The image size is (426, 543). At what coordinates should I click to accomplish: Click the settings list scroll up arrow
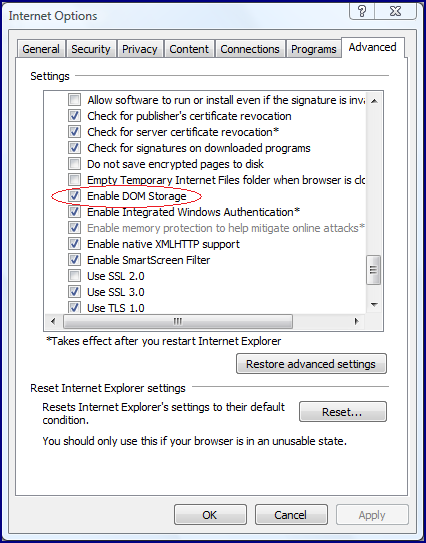click(x=374, y=101)
